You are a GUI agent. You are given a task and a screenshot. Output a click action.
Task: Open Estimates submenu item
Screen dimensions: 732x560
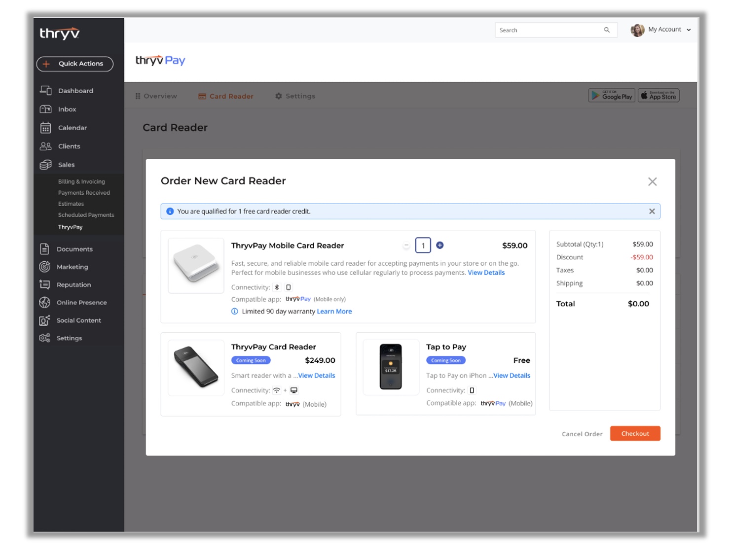(71, 204)
